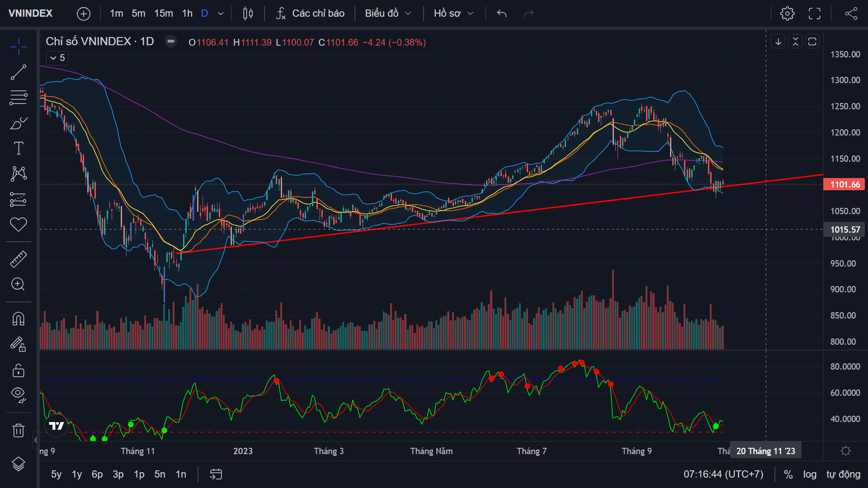Click the trash remove drawings icon
This screenshot has height=488, width=868.
tap(19, 430)
